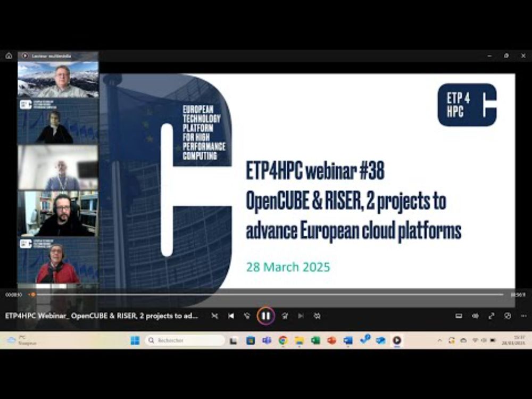Click the Lecteur multimédia app title

tap(52, 56)
